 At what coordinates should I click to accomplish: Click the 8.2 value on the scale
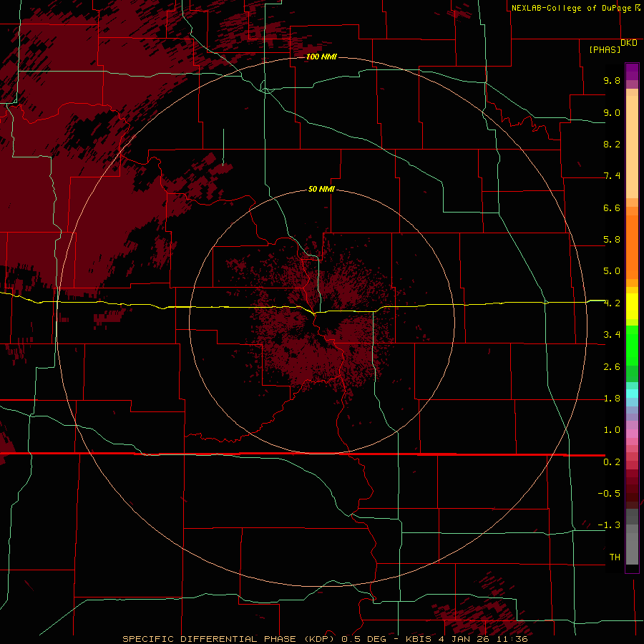pyautogui.click(x=612, y=144)
